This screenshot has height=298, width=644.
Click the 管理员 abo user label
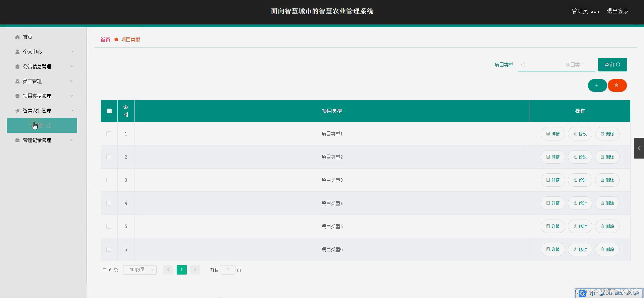[585, 11]
